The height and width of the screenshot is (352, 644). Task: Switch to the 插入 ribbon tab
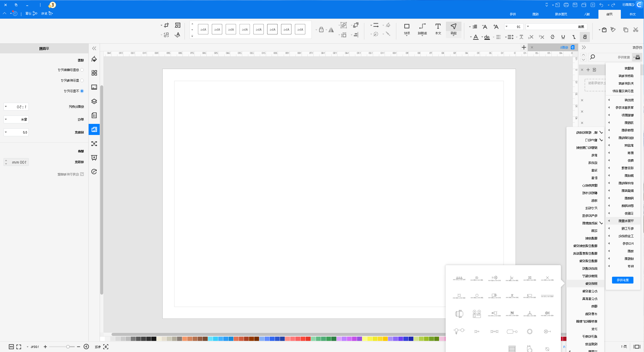(x=587, y=14)
